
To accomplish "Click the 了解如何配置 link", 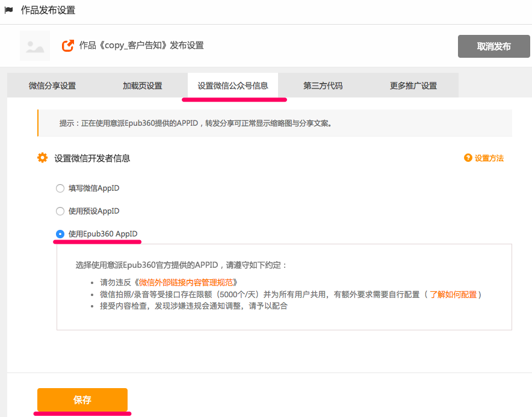I will coord(453,294).
